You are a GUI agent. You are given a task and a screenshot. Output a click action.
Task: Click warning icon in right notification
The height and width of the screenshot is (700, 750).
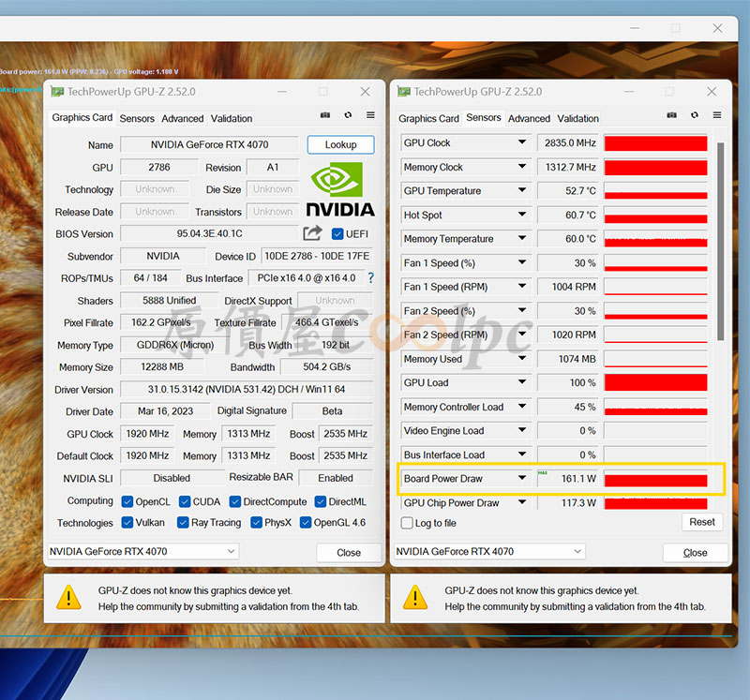pos(415,597)
